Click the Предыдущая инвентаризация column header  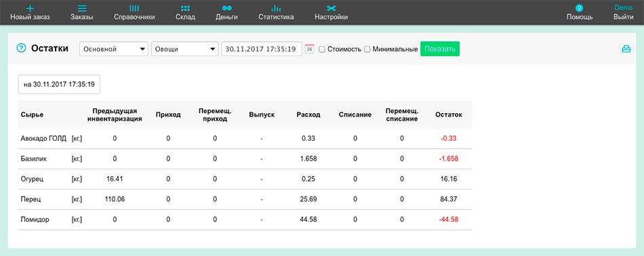click(115, 115)
